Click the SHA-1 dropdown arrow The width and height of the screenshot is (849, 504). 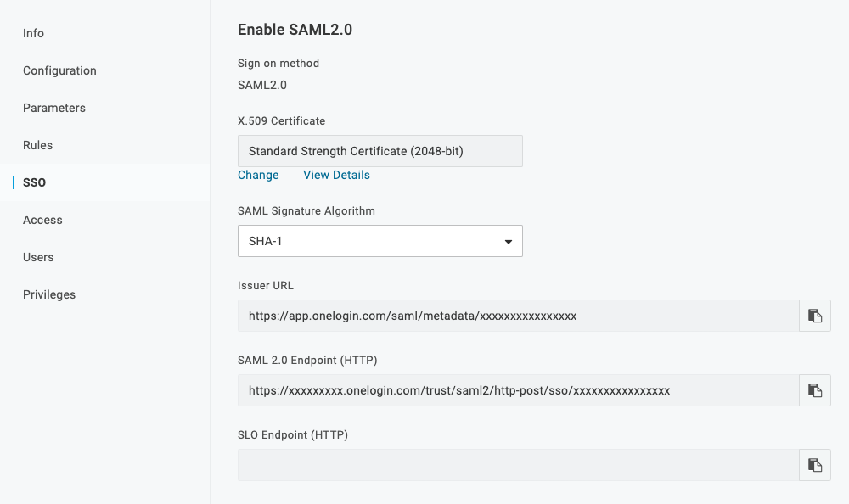pyautogui.click(x=509, y=242)
